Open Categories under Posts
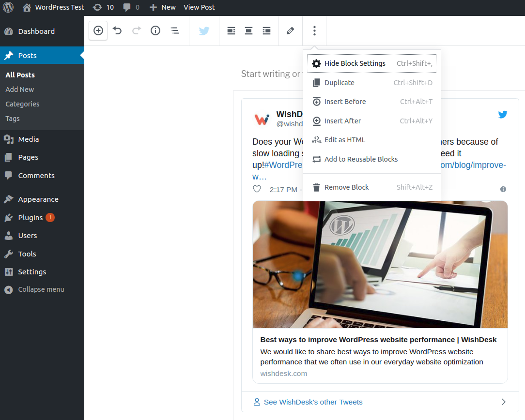The height and width of the screenshot is (420, 525). coord(22,104)
